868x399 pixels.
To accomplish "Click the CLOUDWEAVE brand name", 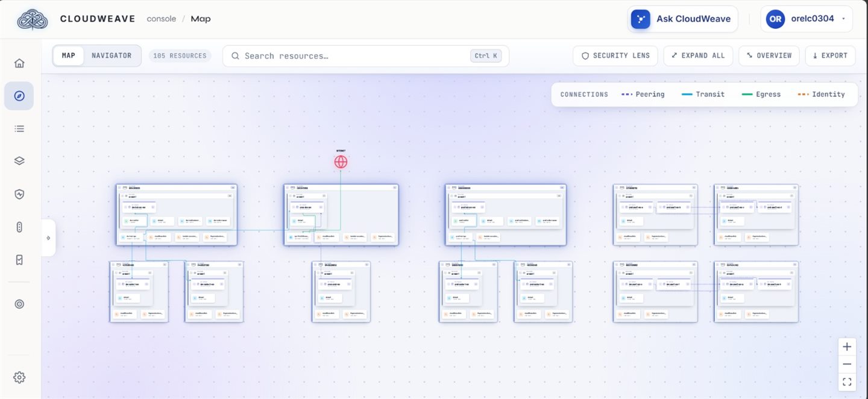I will [x=98, y=19].
